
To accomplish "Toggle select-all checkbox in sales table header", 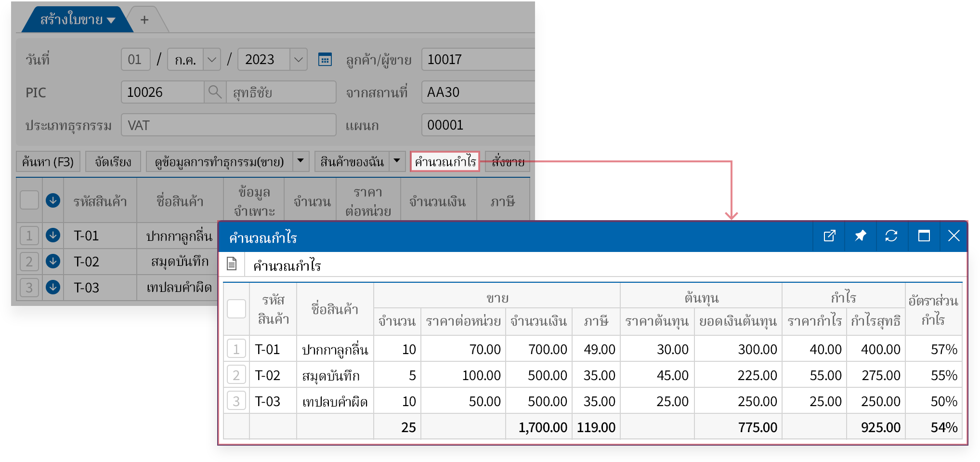I will pos(29,200).
